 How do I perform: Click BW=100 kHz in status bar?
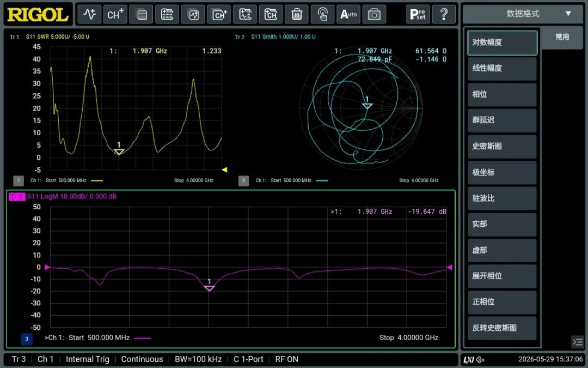(198, 359)
